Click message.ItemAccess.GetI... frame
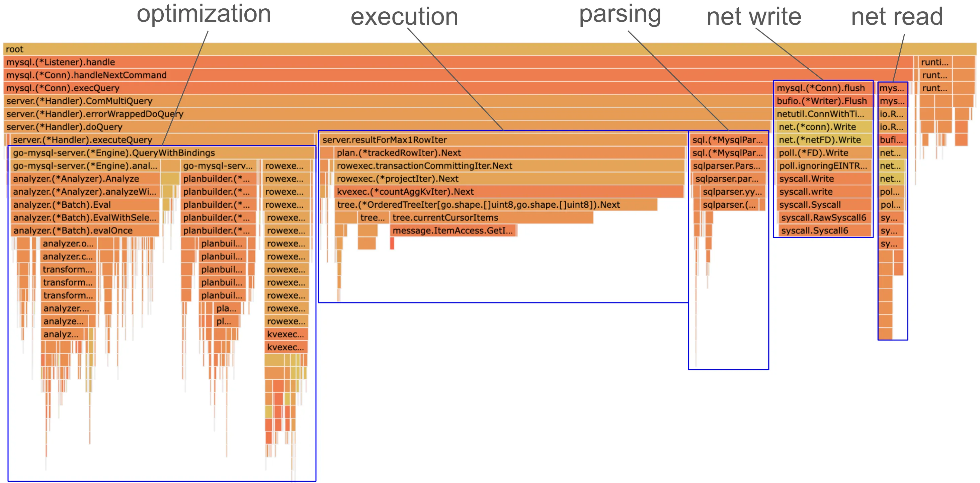Screen dimensions: 980x483 (453, 230)
